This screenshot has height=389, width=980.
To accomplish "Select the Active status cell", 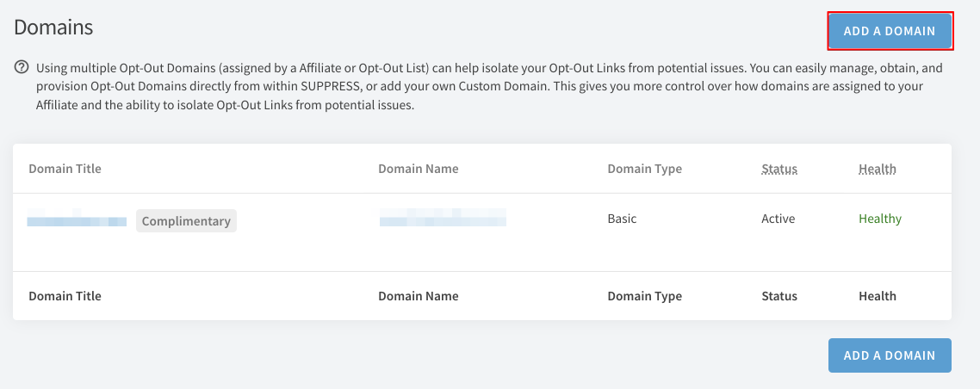I will click(778, 219).
